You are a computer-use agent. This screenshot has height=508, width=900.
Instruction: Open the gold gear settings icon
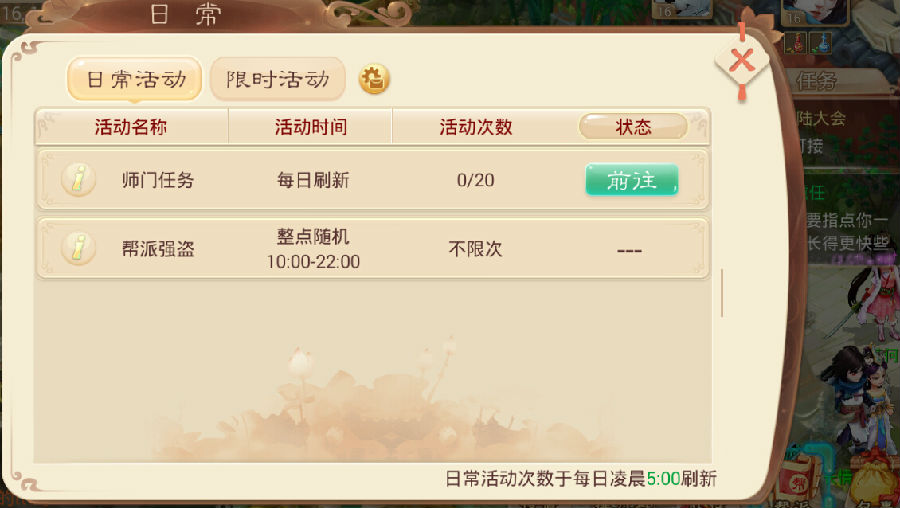[x=374, y=79]
